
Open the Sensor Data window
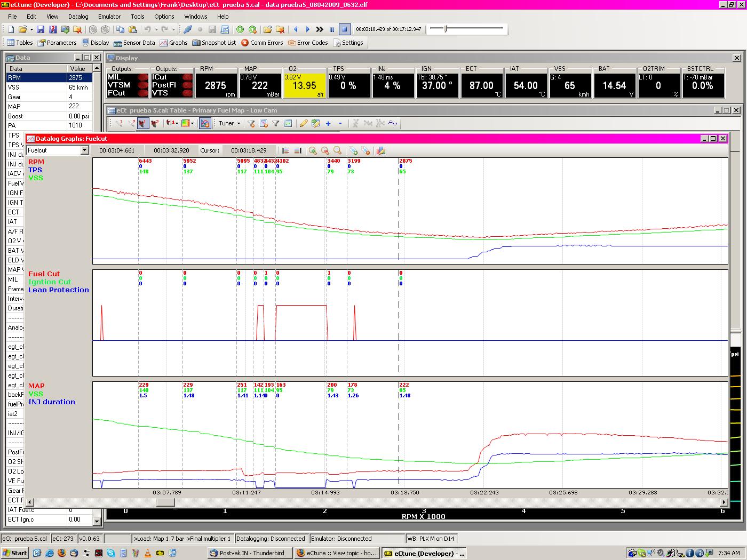134,43
